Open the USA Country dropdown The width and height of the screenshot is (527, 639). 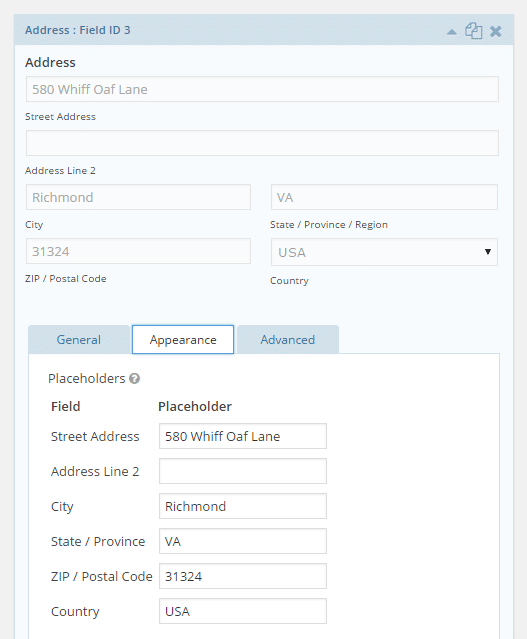coord(384,252)
